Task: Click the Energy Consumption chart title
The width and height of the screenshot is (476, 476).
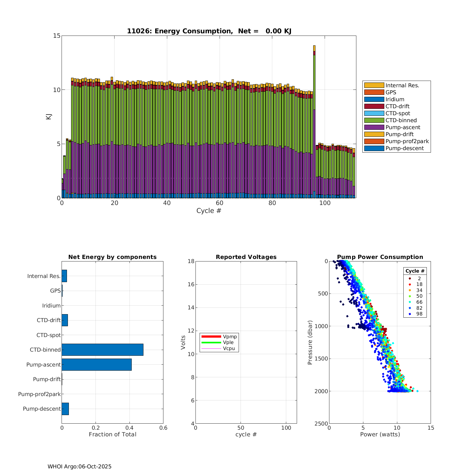Action: pyautogui.click(x=209, y=31)
